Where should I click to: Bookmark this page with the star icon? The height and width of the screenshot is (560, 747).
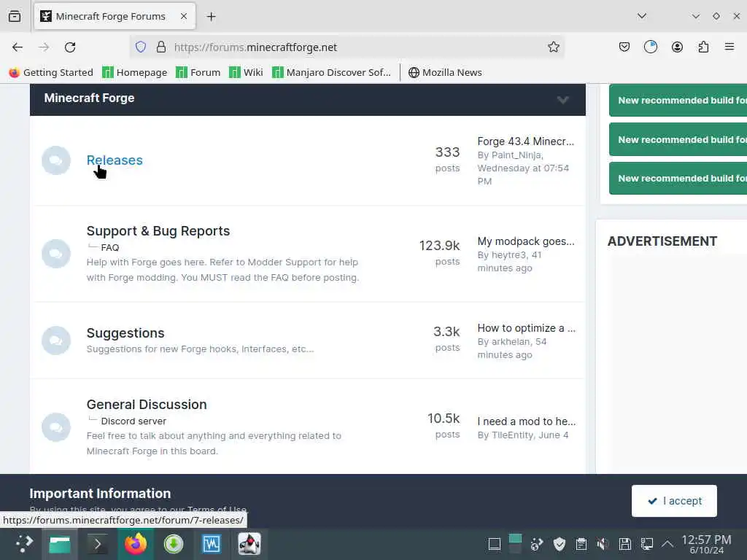(553, 47)
